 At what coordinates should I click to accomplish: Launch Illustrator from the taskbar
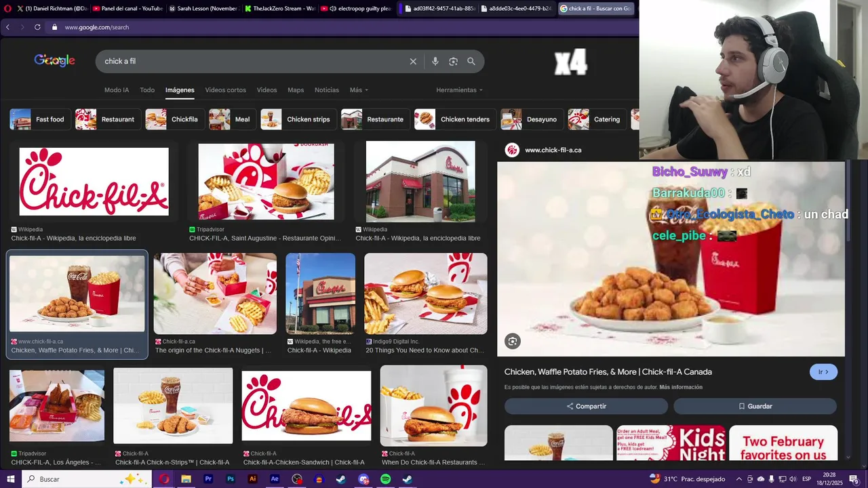[x=253, y=479]
